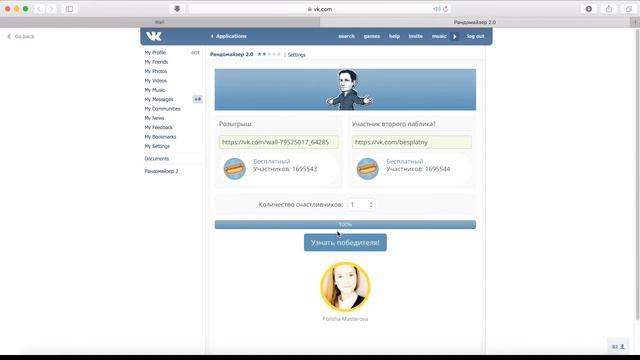Adjust winners count stepper arrows
640x360 pixels.
pyautogui.click(x=371, y=205)
